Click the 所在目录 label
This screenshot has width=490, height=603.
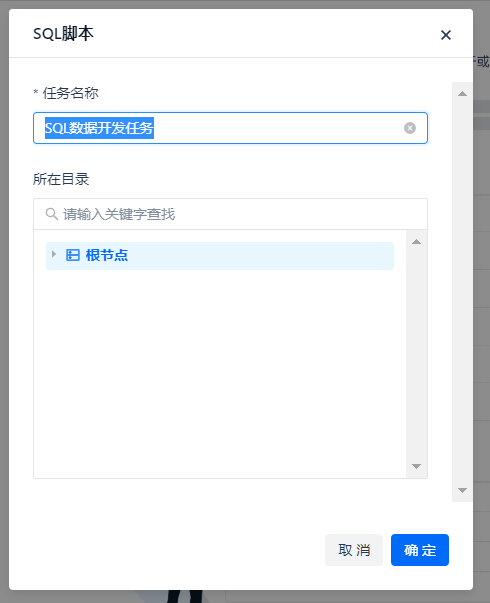61,179
